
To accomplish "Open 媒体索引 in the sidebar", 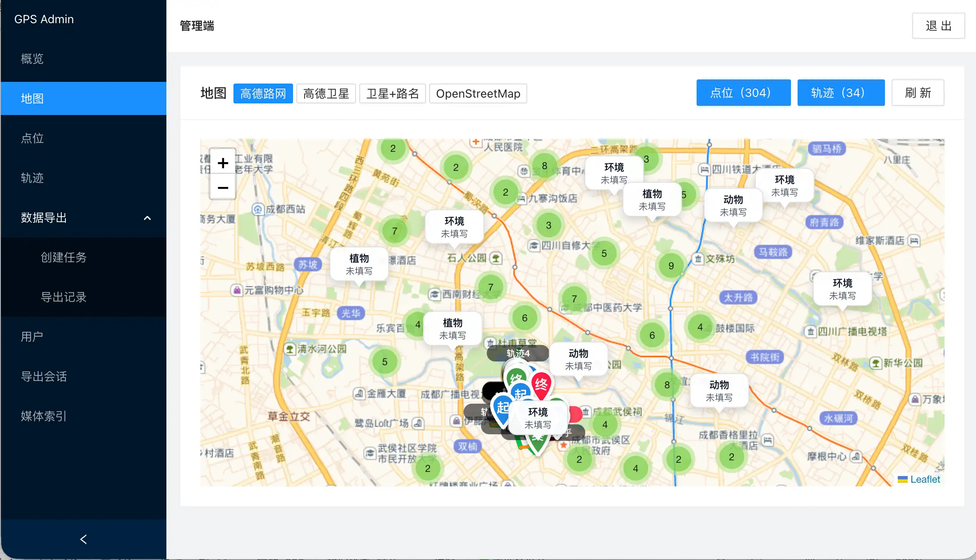I will (84, 416).
